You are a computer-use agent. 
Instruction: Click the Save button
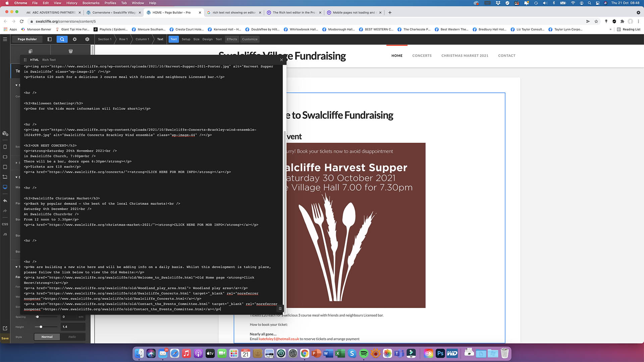[x=5, y=338]
